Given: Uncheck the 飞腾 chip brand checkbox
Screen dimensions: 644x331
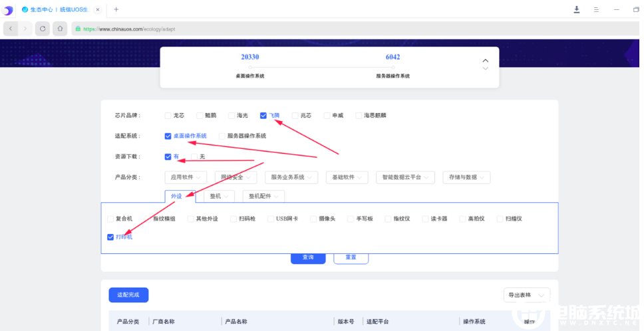Looking at the screenshot, I should pos(263,116).
